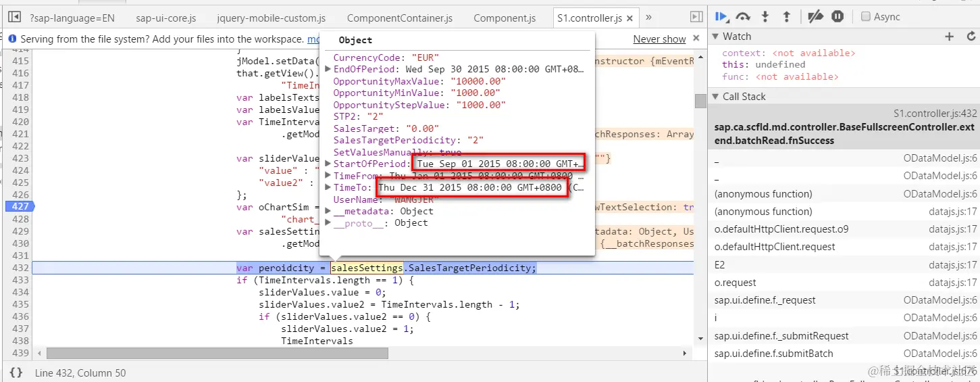Click the CurrencyCode "EUR" property

pyautogui.click(x=386, y=58)
